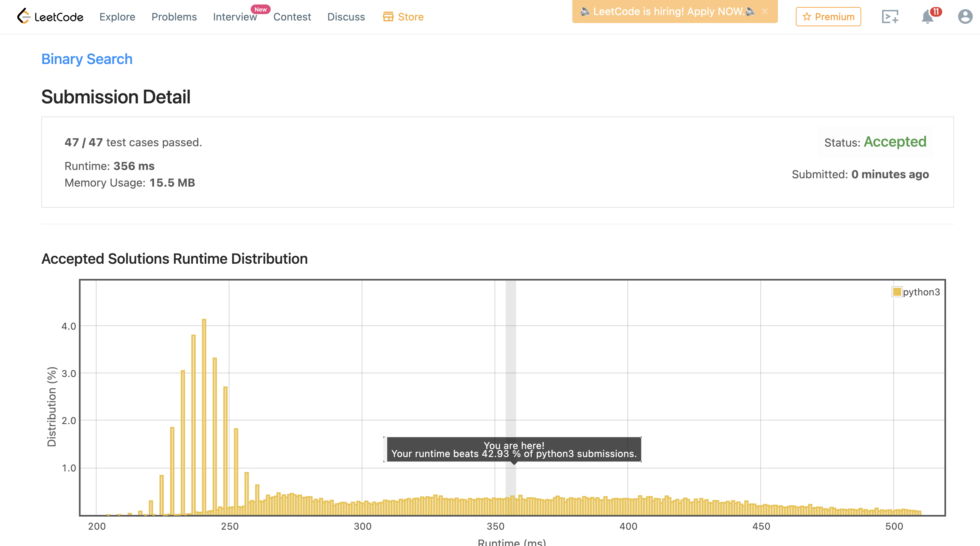This screenshot has width=980, height=546.
Task: Click the megaphone icon in hiring banner
Action: click(585, 12)
